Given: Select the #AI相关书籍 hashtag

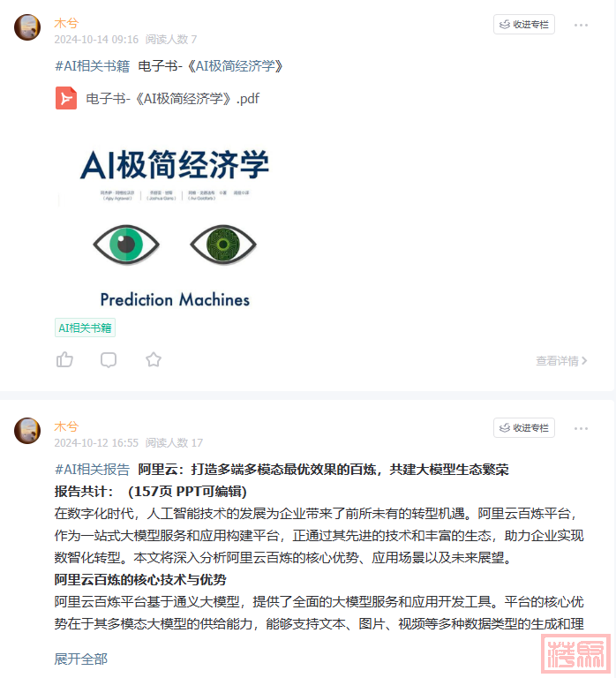Looking at the screenshot, I should click(x=92, y=66).
